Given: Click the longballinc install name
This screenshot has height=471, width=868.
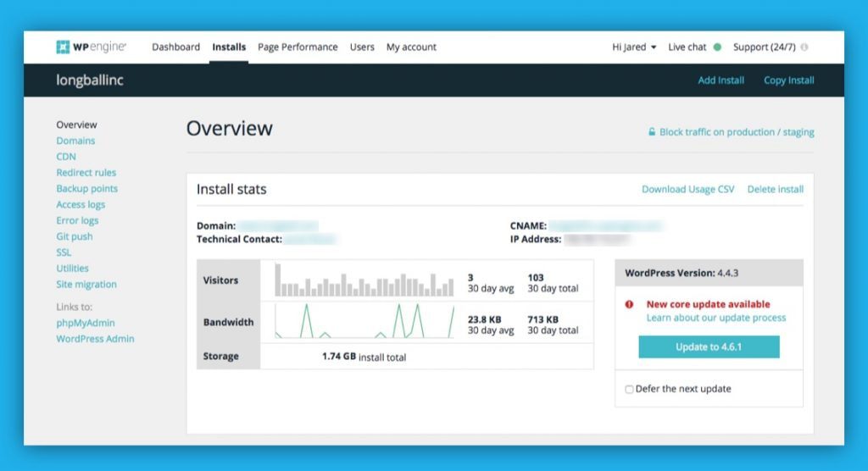Looking at the screenshot, I should pos(90,80).
